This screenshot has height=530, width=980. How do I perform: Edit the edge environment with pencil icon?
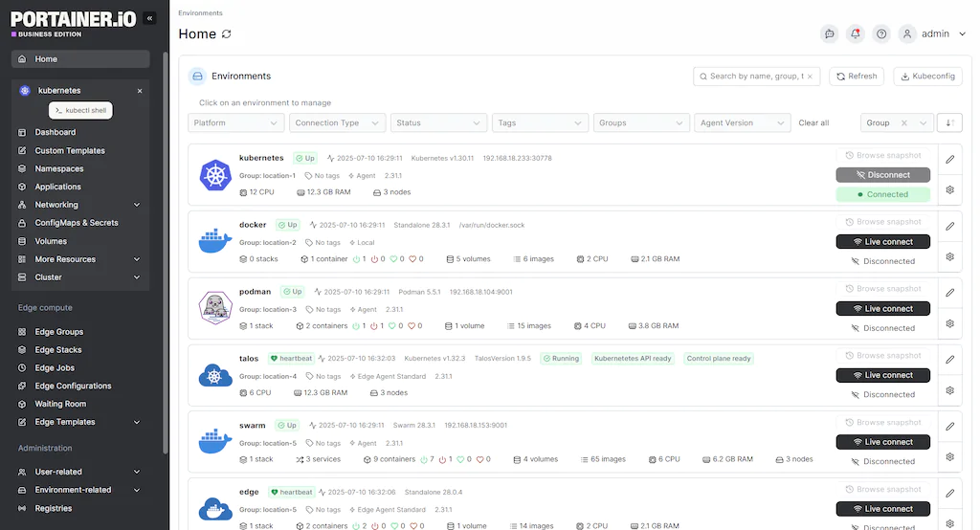950,493
